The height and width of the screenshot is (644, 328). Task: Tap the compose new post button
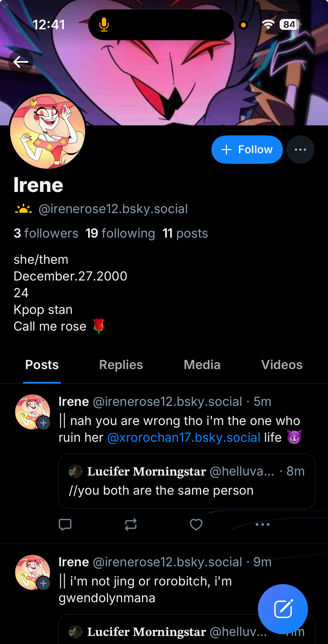point(283,609)
